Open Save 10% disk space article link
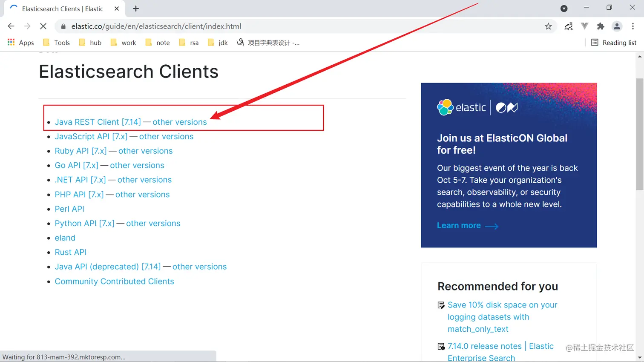 click(x=502, y=317)
